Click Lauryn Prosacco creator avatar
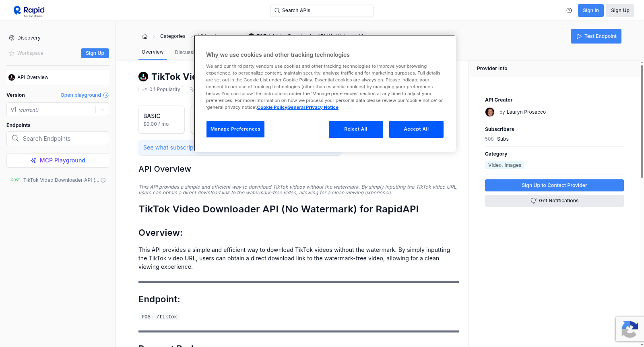This screenshot has width=644, height=347. pyautogui.click(x=490, y=112)
